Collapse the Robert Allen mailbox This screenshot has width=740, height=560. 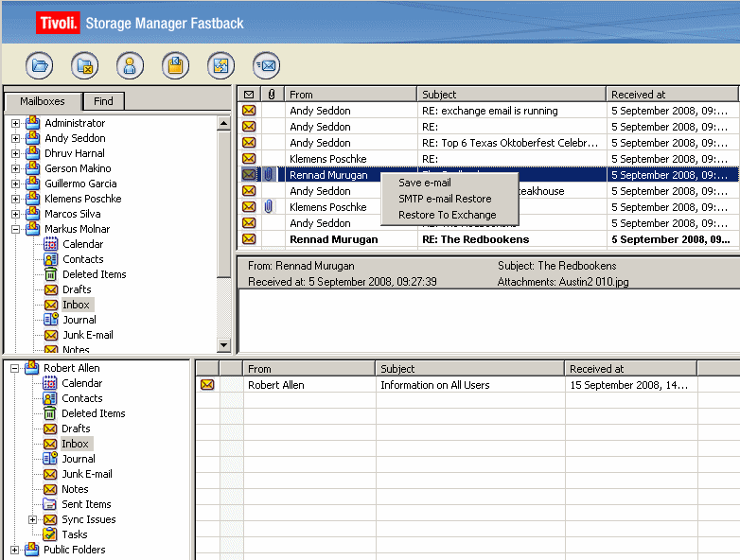click(x=14, y=368)
